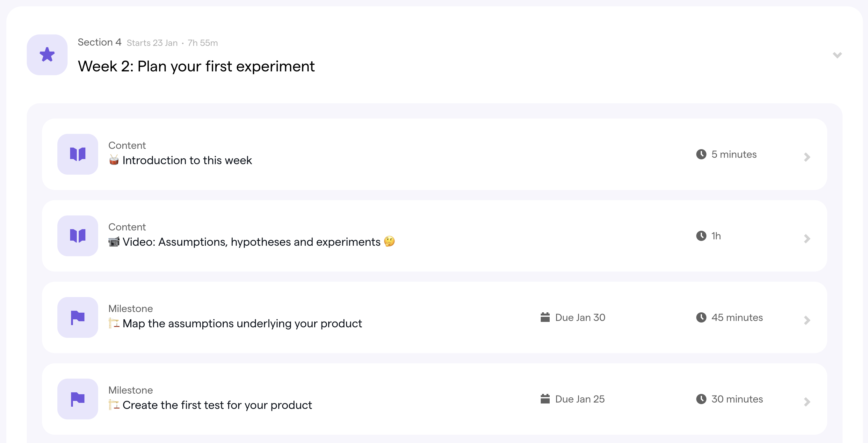The image size is (868, 443).
Task: Click the Week 2: Plan your first experiment heading
Action: 196,66
